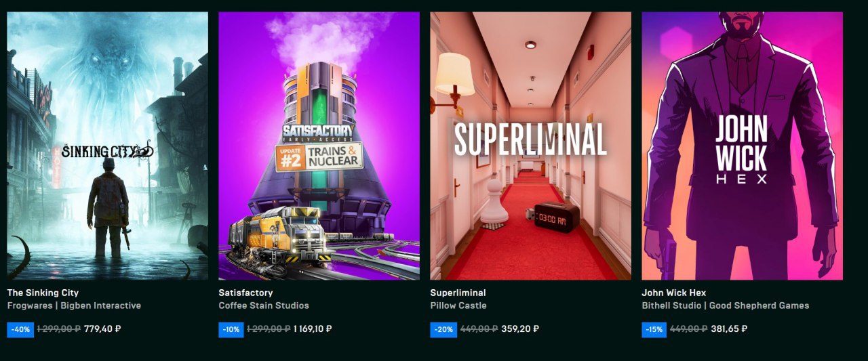The image size is (868, 361).
Task: Open The Sinking City cover art
Action: tap(108, 146)
